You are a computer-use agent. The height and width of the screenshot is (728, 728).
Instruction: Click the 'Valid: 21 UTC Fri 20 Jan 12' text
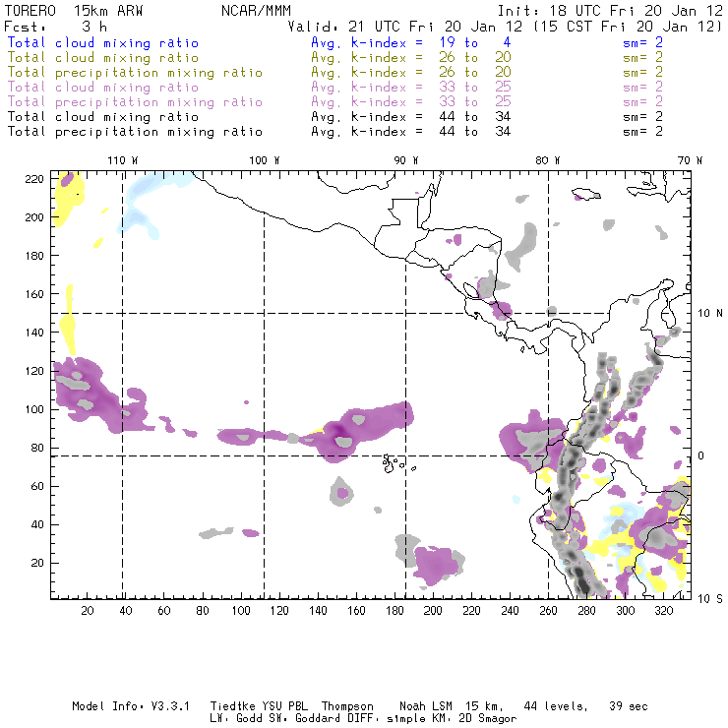click(405, 27)
